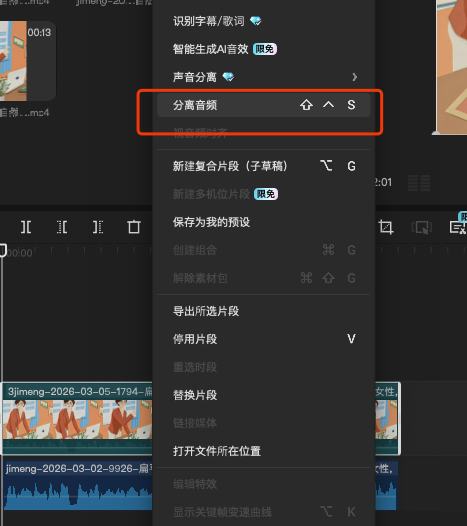Click the delete clip trash icon
The image size is (467, 526).
click(x=134, y=227)
